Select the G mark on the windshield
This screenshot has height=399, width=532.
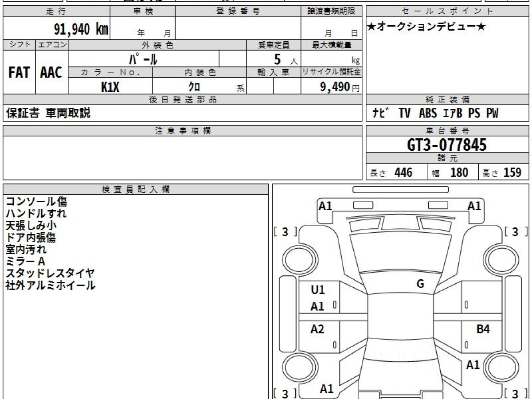click(420, 284)
